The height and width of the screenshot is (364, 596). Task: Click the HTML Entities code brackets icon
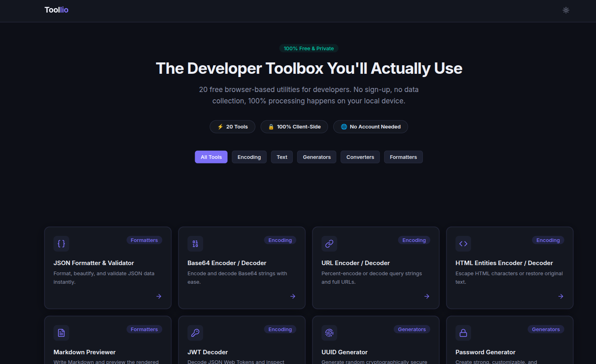click(463, 244)
